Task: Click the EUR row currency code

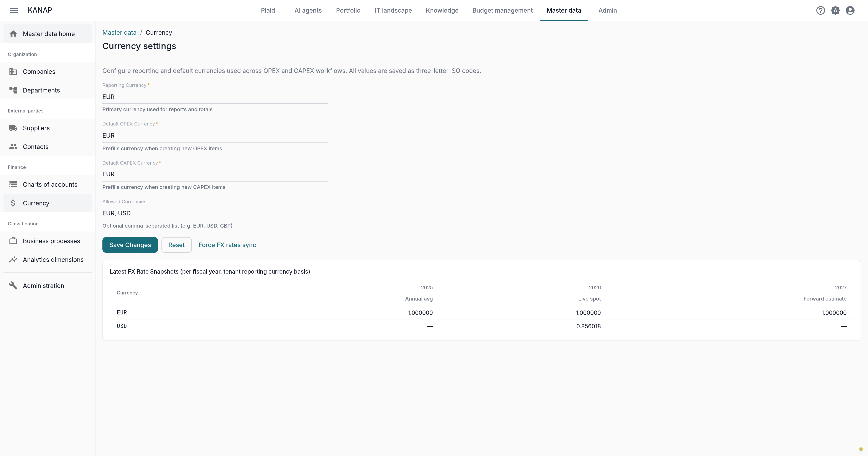Action: 122,313
